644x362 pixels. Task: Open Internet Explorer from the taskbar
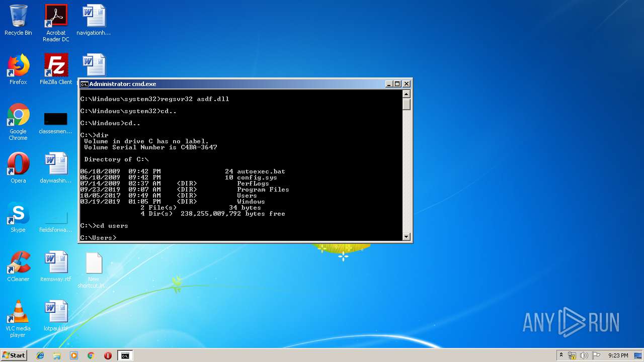tap(40, 355)
